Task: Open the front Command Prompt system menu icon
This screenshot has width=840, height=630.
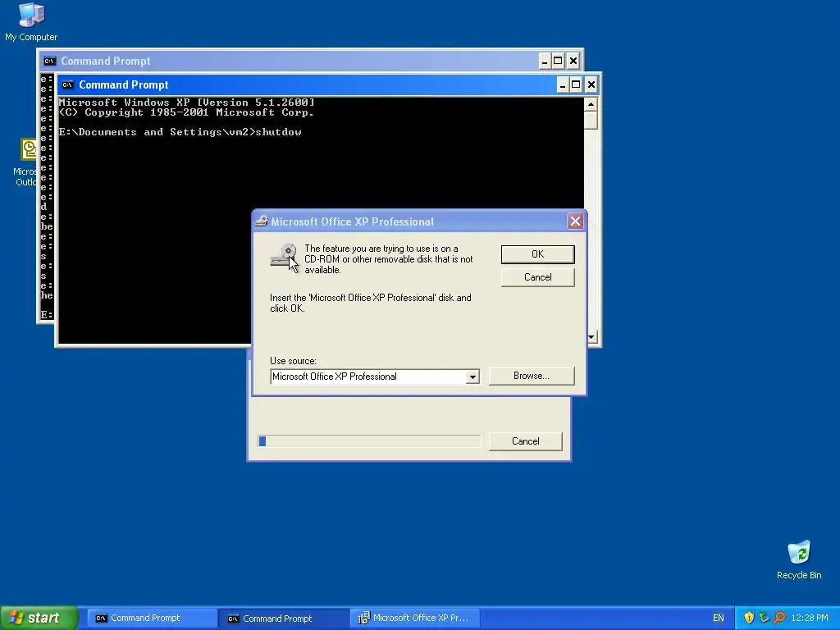Action: (x=67, y=84)
